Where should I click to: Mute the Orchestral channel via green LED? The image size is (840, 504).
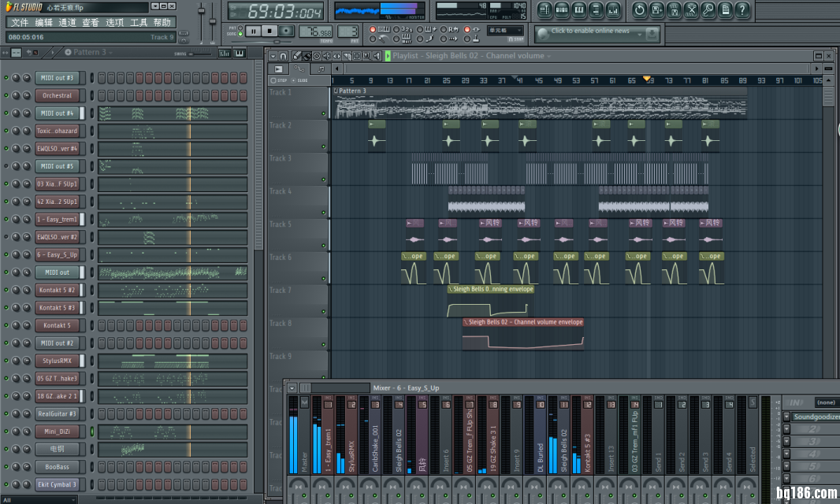[6, 95]
